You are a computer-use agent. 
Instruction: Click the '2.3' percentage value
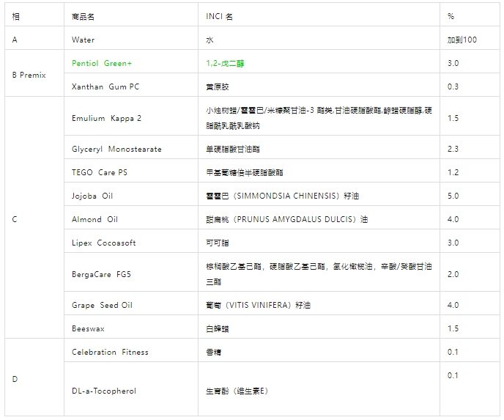[x=453, y=150]
